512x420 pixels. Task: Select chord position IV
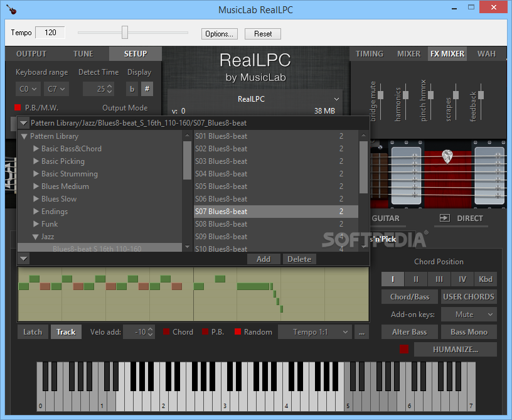[x=462, y=279]
